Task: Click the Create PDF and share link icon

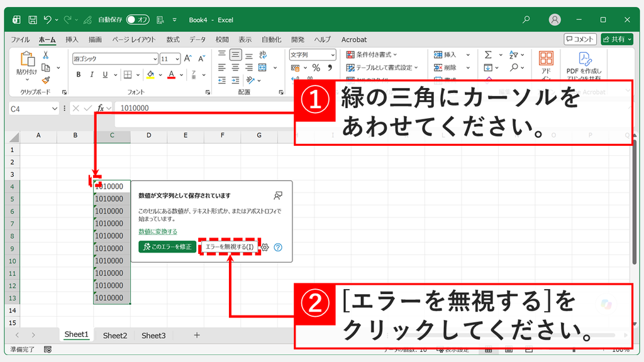Action: click(584, 58)
